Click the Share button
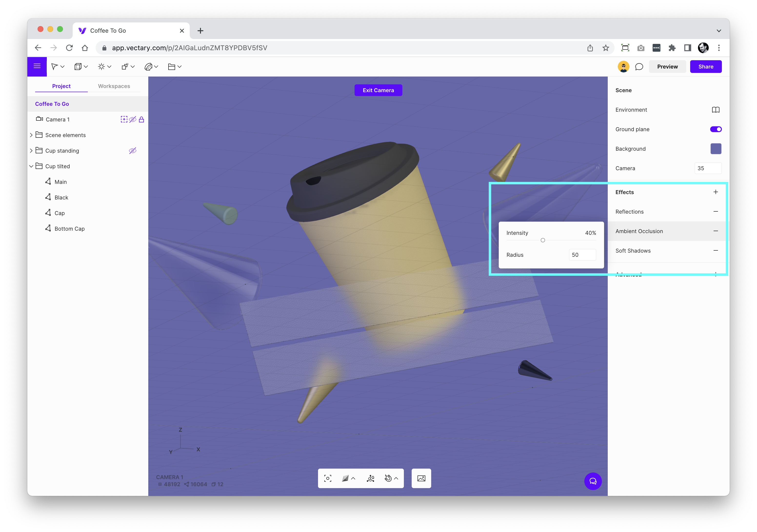 [x=706, y=67]
